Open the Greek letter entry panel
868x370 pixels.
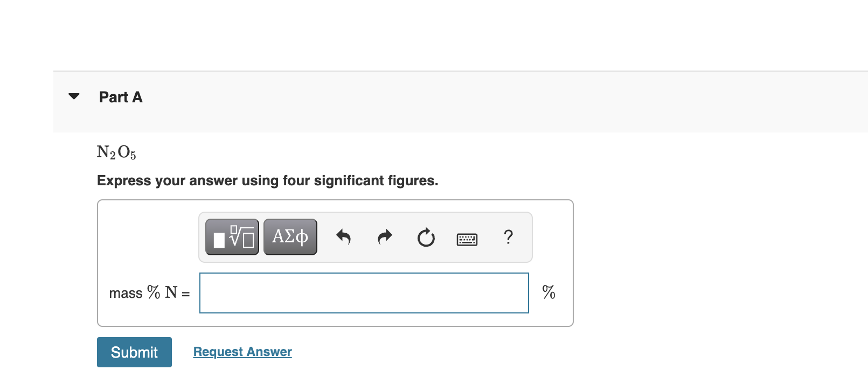289,236
